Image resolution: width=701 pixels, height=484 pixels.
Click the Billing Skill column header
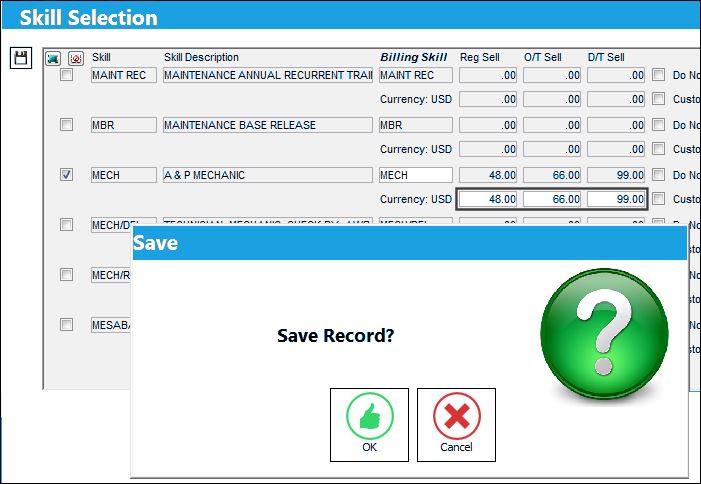click(414, 57)
